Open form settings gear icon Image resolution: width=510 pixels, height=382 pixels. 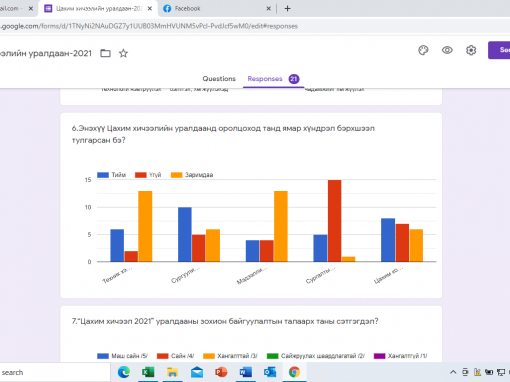[x=471, y=50]
